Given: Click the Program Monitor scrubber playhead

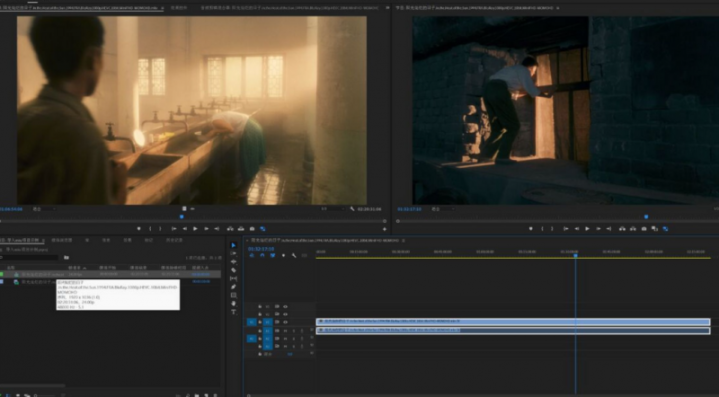Looking at the screenshot, I should (x=646, y=217).
